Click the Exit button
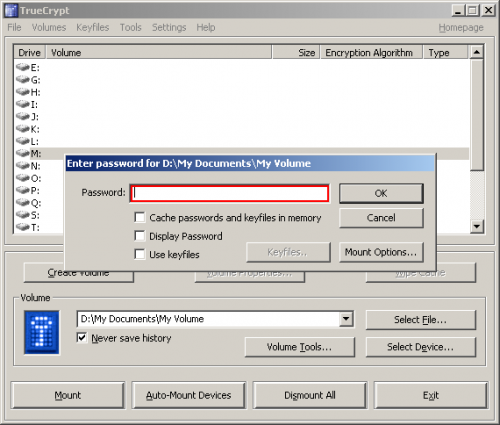The image size is (500, 425). pos(431,395)
